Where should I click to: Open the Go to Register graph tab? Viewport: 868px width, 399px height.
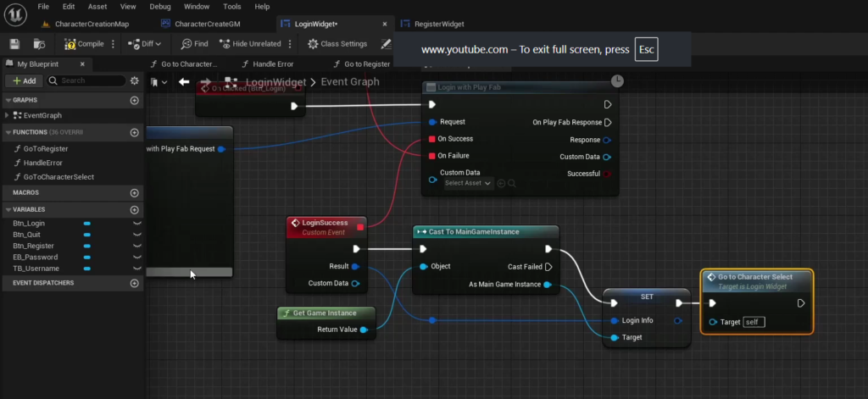click(x=361, y=64)
